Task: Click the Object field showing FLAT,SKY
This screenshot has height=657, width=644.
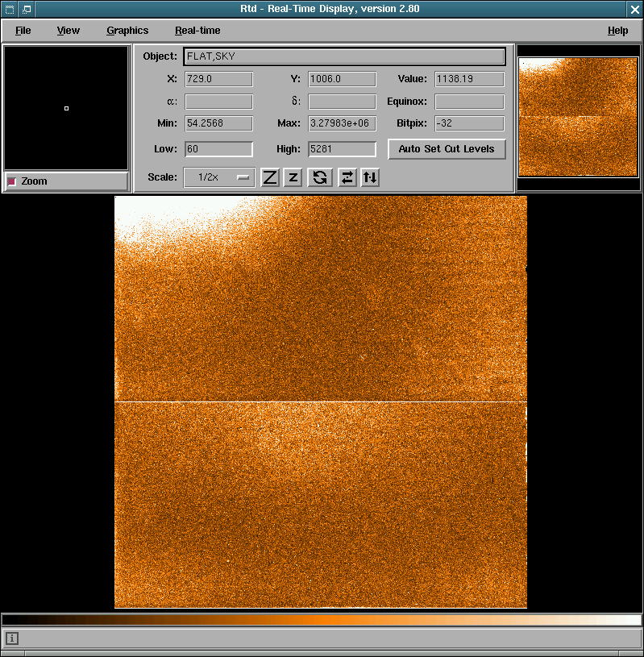Action: coord(344,56)
